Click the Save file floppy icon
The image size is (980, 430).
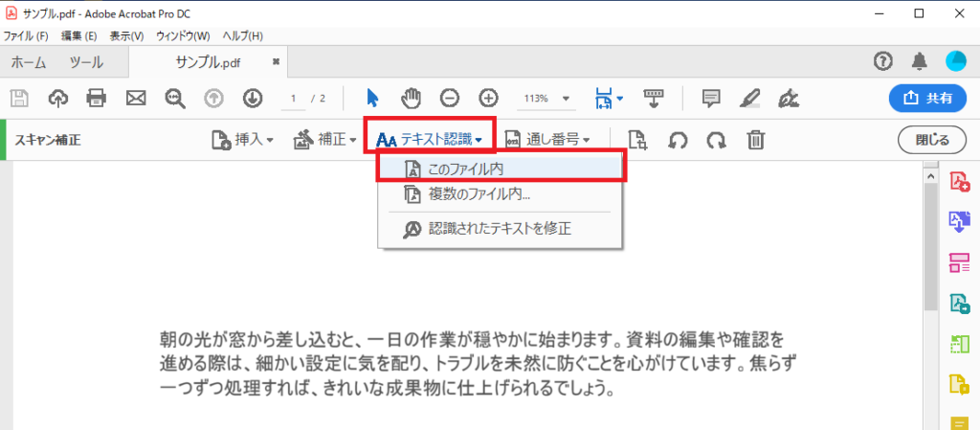click(20, 98)
